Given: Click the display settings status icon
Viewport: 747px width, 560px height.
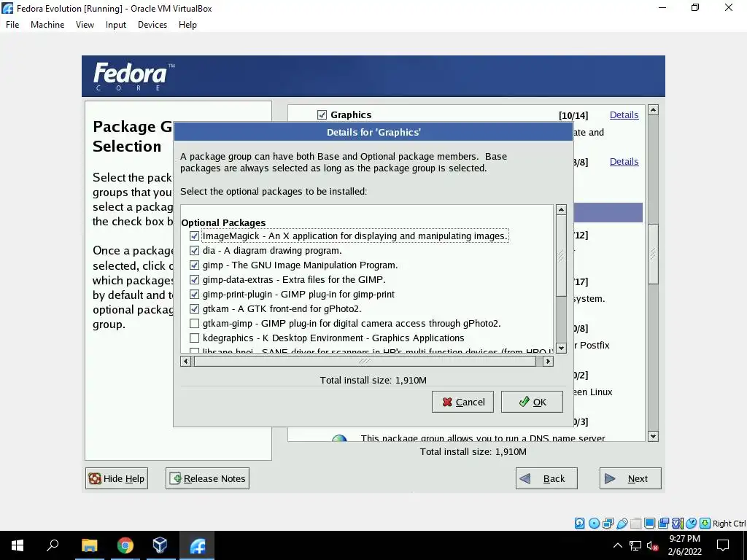Looking at the screenshot, I should [649, 524].
